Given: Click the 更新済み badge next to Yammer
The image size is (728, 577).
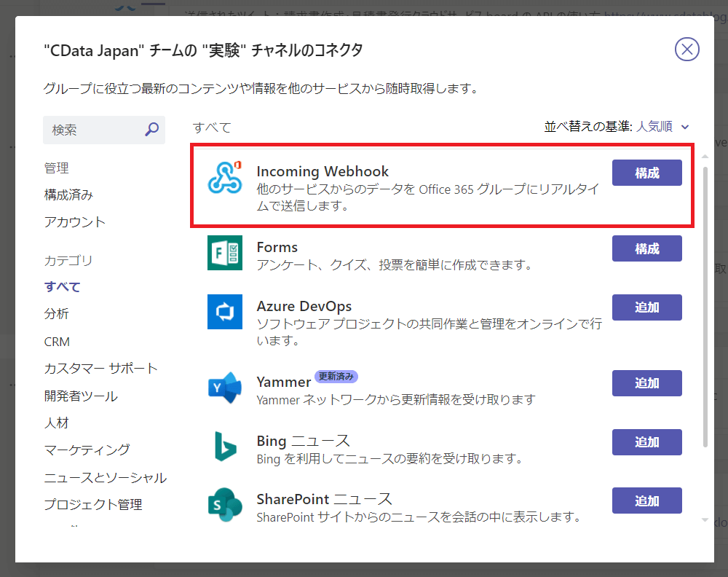Looking at the screenshot, I should (x=336, y=377).
